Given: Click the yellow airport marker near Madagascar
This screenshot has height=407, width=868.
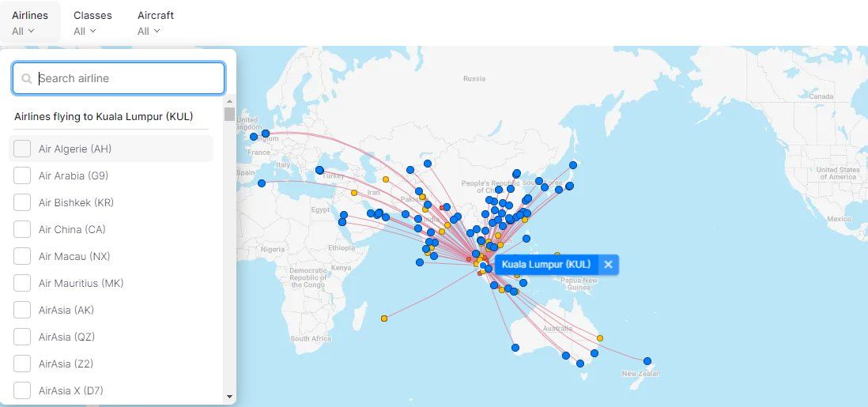Looking at the screenshot, I should point(384,318).
